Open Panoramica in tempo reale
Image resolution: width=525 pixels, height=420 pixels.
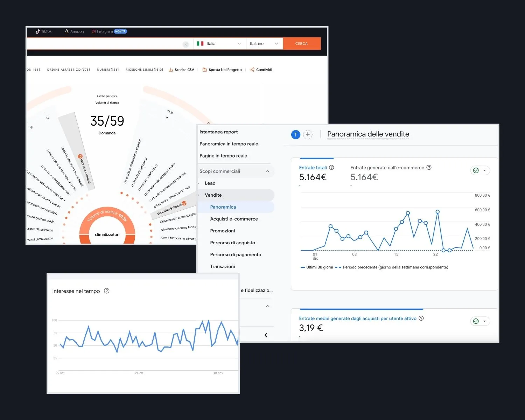coord(229,144)
